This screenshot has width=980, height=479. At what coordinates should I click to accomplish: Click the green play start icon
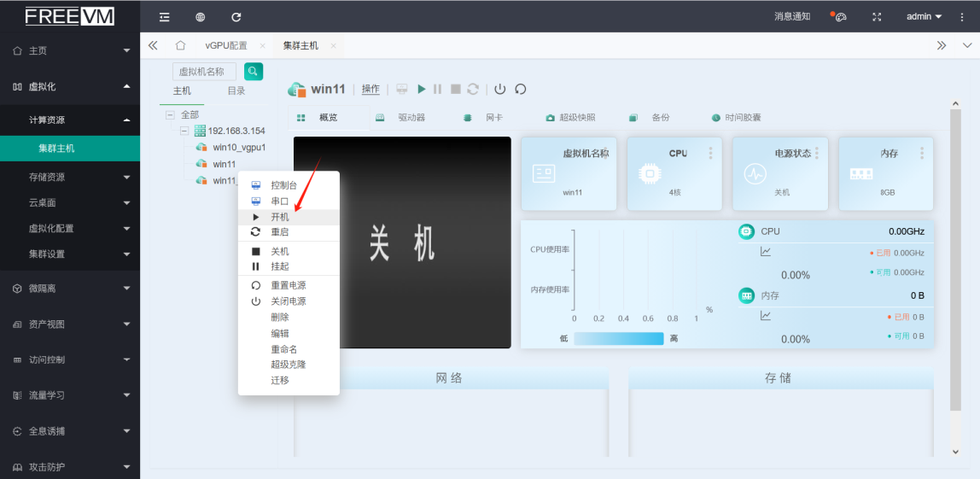tap(422, 89)
